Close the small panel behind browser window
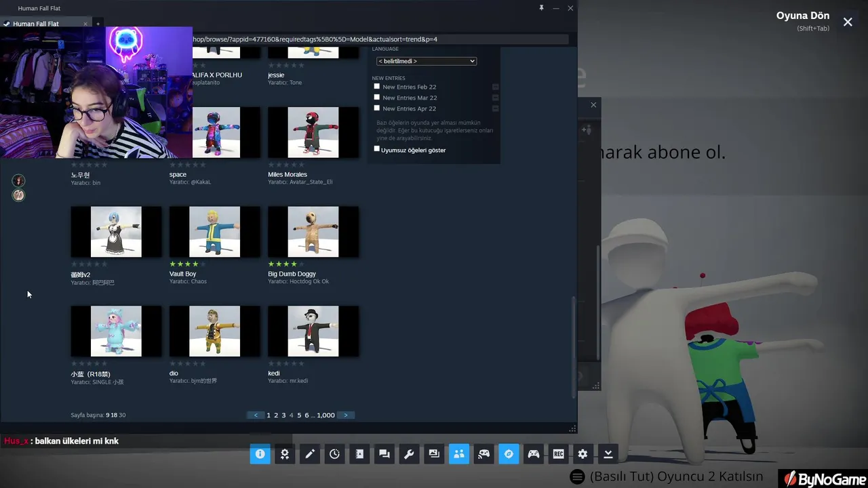The height and width of the screenshot is (488, 868). coord(593,104)
